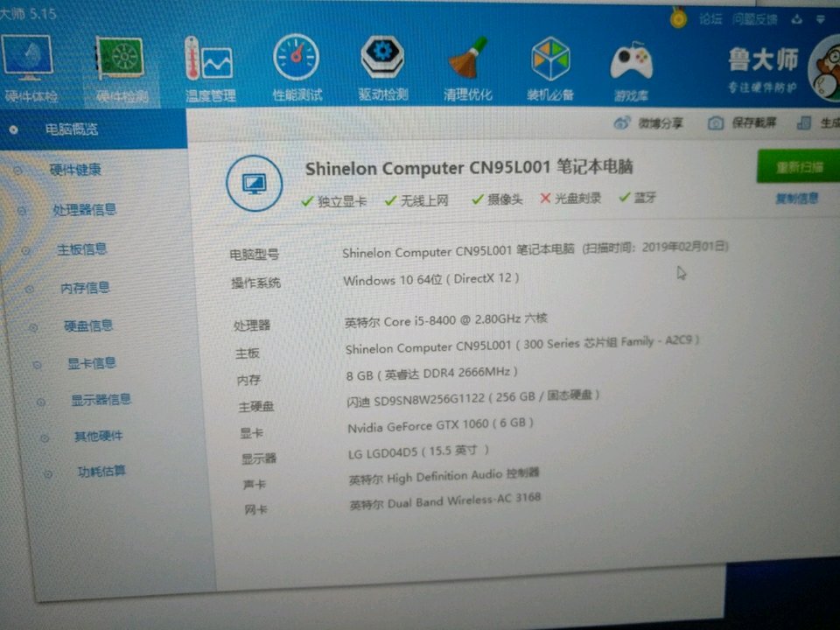Click the title bar skin/shirt icon
Screen dimensions: 840x630
point(797,20)
